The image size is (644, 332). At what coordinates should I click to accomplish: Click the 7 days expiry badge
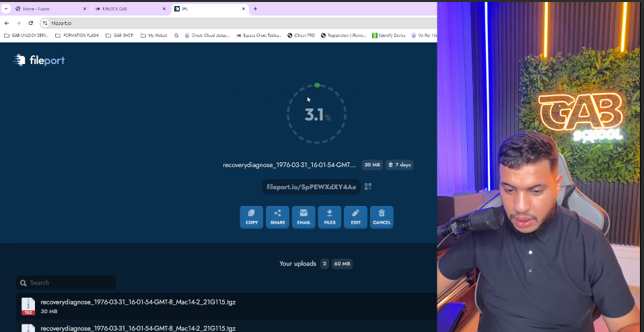[399, 165]
